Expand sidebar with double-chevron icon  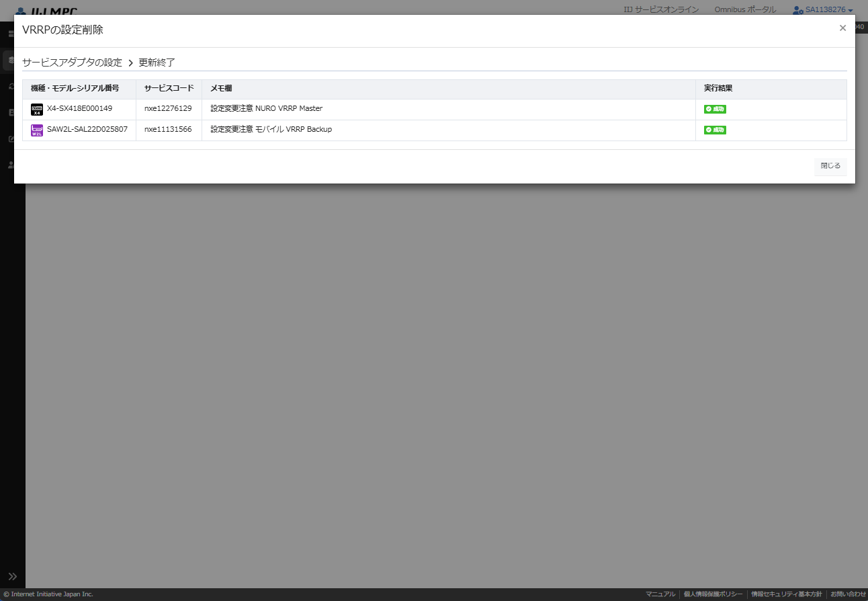[12, 576]
